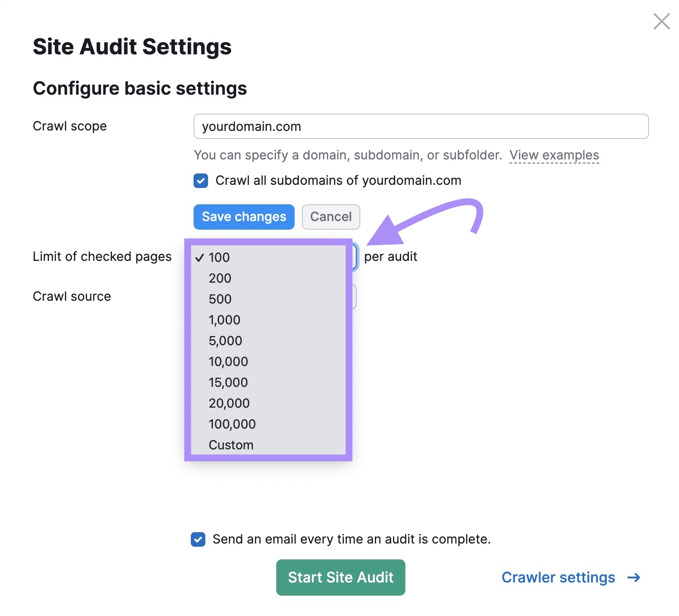
Task: Open the View examples link
Action: click(x=554, y=155)
